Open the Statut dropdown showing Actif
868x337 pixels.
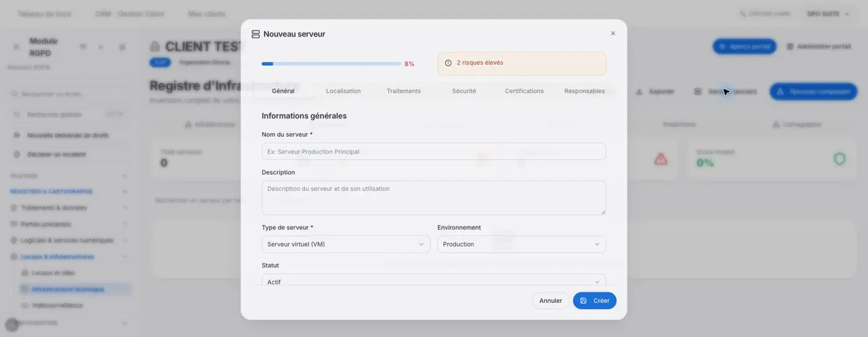click(434, 280)
